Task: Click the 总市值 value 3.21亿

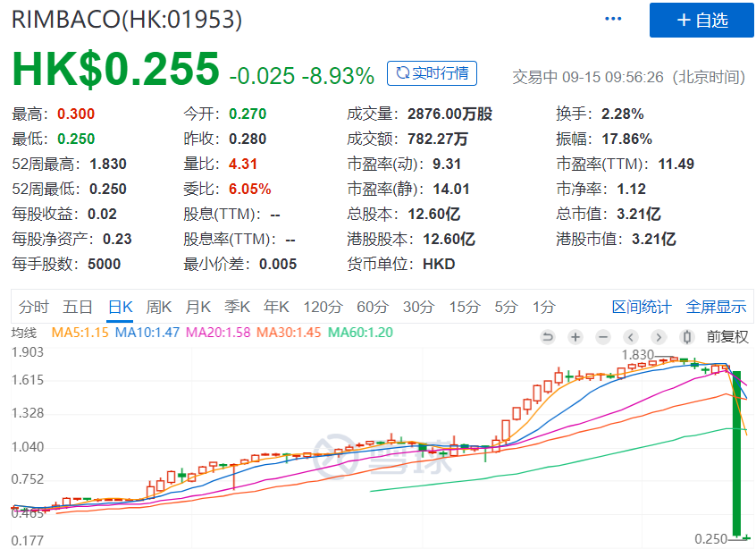Action: pos(639,215)
